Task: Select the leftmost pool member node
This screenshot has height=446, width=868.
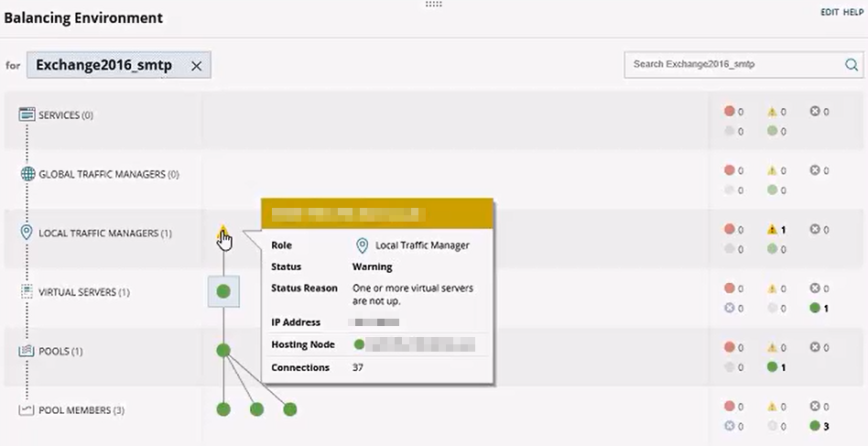Action: point(222,409)
